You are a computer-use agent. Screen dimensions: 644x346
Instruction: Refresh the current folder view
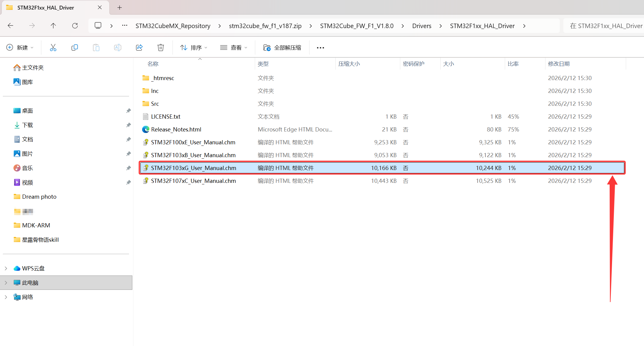pos(75,26)
